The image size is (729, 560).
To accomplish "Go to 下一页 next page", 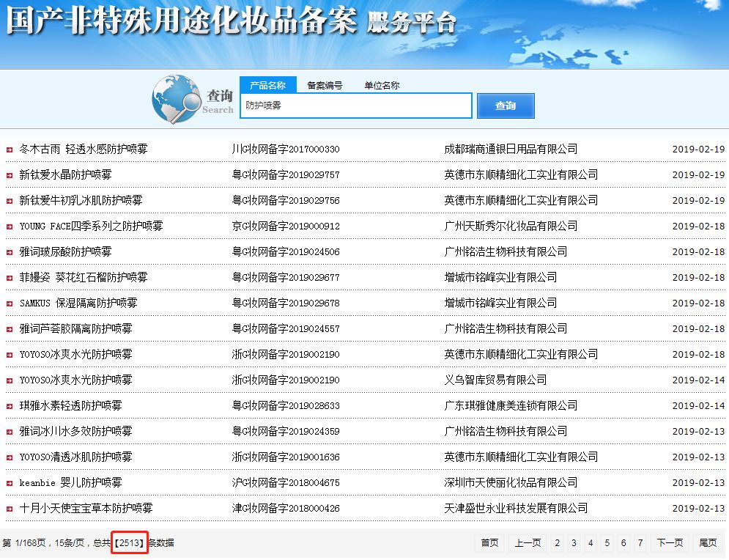I will tap(670, 543).
